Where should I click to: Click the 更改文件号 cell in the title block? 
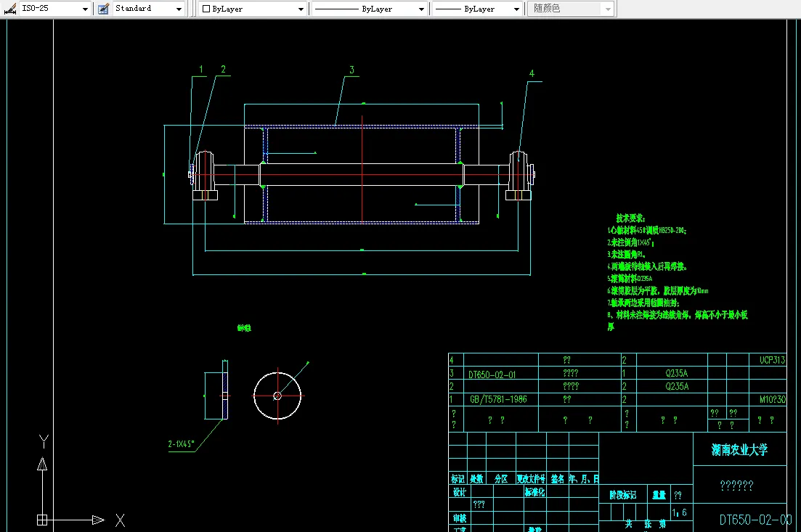[532, 479]
